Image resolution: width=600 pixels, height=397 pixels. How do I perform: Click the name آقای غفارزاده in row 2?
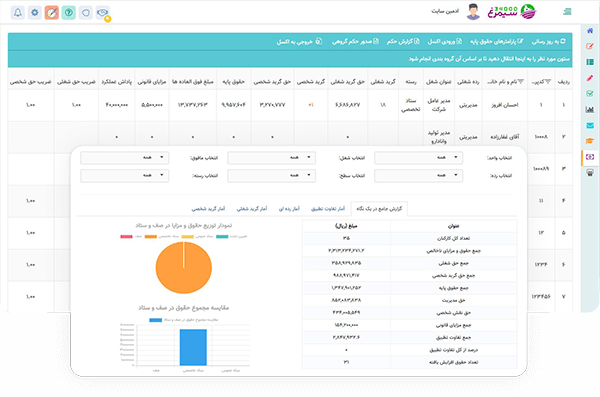(x=505, y=137)
